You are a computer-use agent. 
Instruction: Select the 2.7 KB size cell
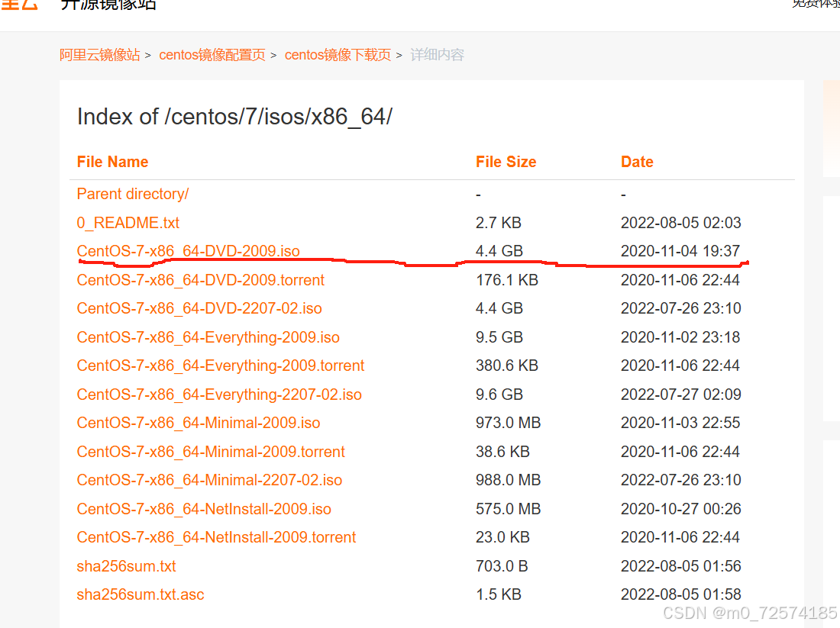[498, 223]
